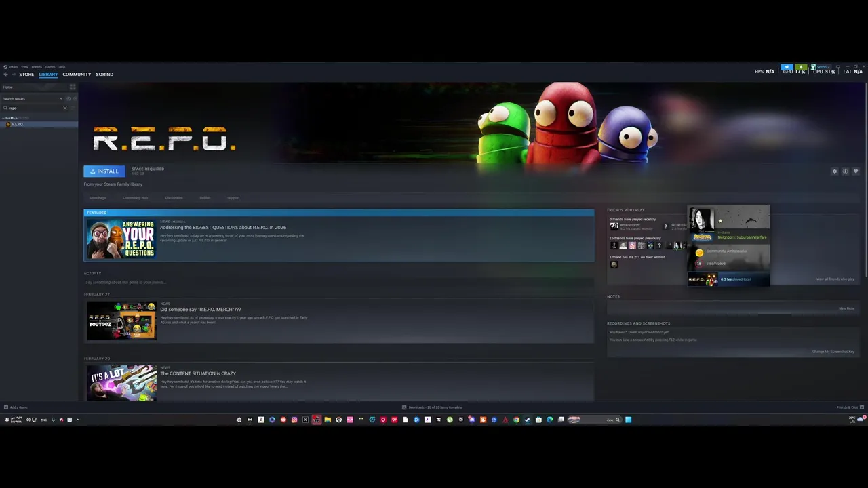Toggle library grid collections view icon
The image size is (868, 488).
[x=73, y=87]
